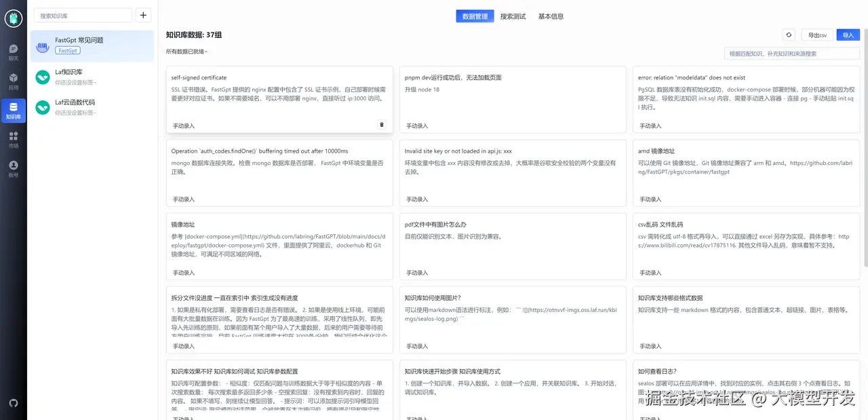The width and height of the screenshot is (868, 420).
Task: Click the FastGpt 常见问题 knowledge base avatar
Action: (x=43, y=46)
